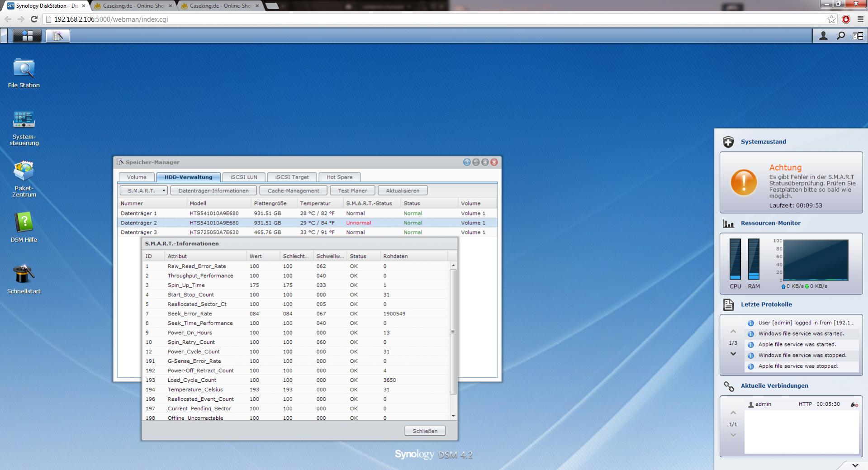Switch to the Volume tab
868x470 pixels.
coord(137,177)
